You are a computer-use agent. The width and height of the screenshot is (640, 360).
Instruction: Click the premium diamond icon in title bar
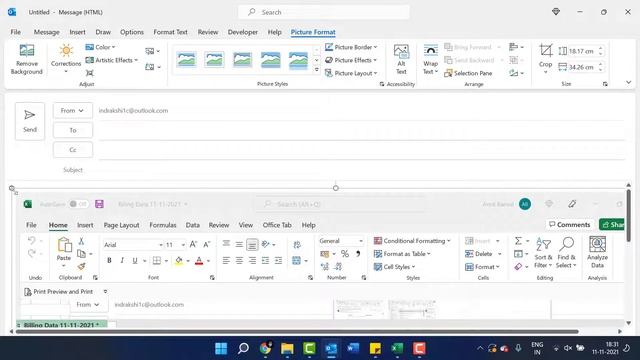(x=556, y=12)
